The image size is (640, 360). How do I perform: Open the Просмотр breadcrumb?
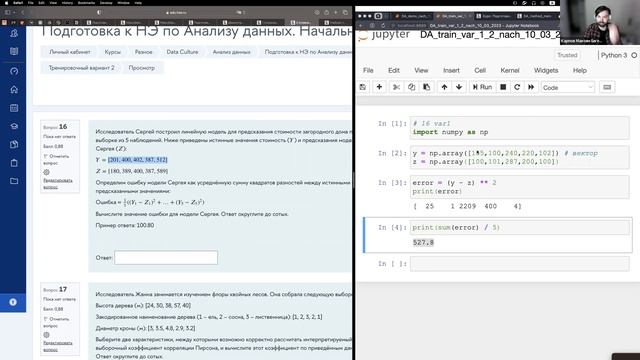[142, 68]
